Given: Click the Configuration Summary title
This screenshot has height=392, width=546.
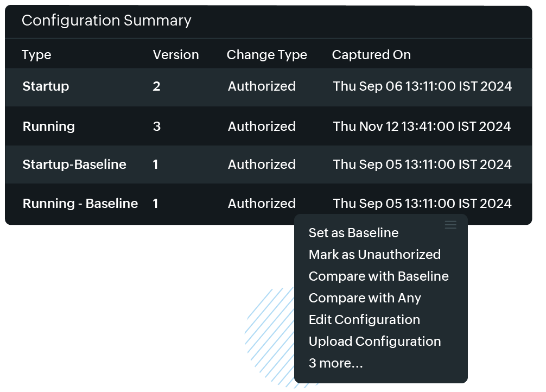Looking at the screenshot, I should [x=106, y=21].
